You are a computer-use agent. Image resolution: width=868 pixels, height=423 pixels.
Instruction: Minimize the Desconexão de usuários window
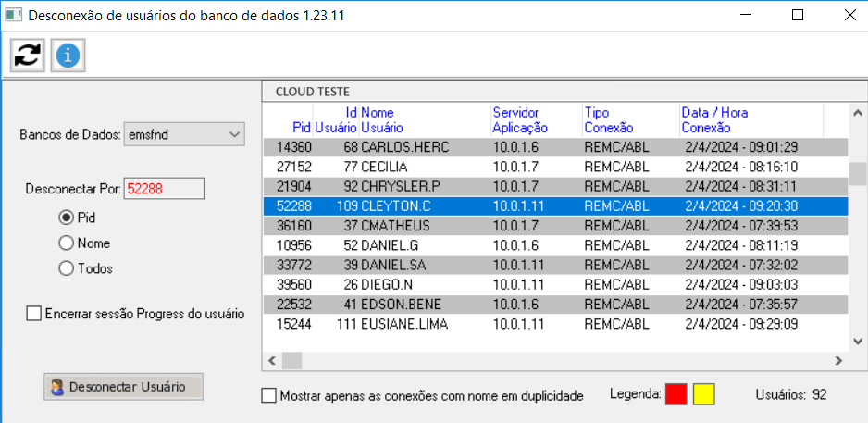[746, 16]
